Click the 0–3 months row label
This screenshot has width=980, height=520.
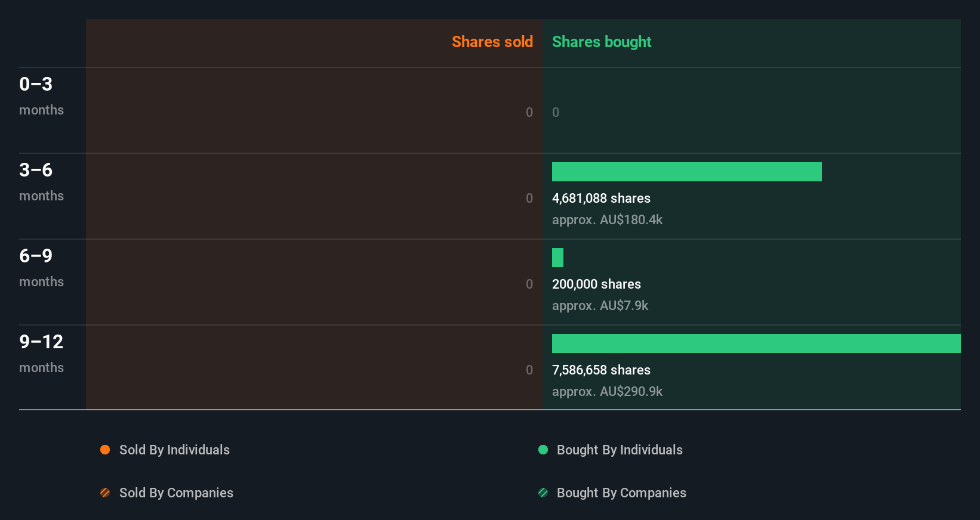pyautogui.click(x=41, y=95)
